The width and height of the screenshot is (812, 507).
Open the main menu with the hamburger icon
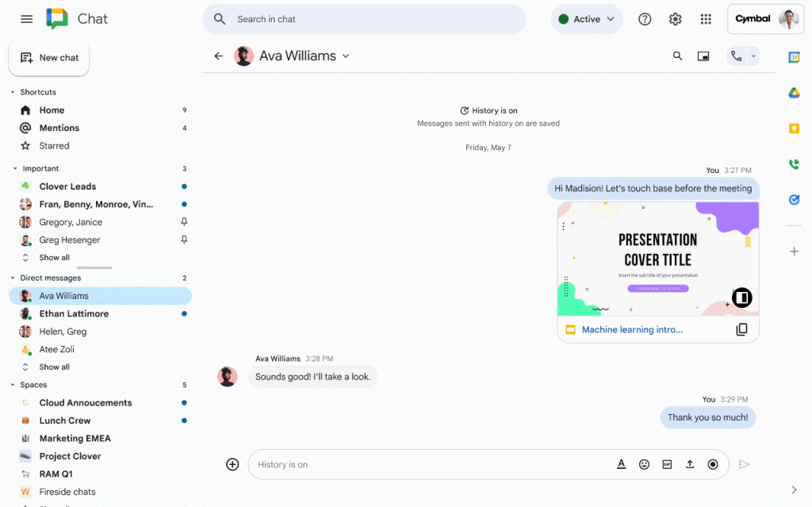26,19
